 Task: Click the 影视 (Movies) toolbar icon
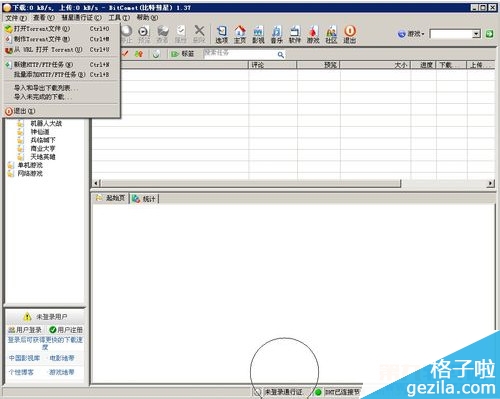click(x=258, y=35)
